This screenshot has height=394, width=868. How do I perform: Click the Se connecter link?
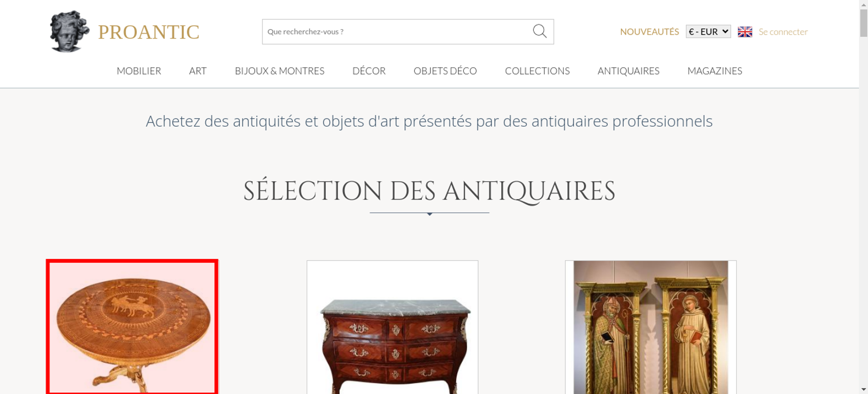click(x=783, y=32)
